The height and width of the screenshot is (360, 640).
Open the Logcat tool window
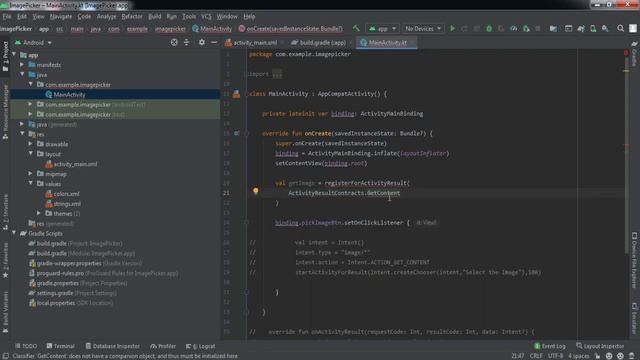coord(200,346)
